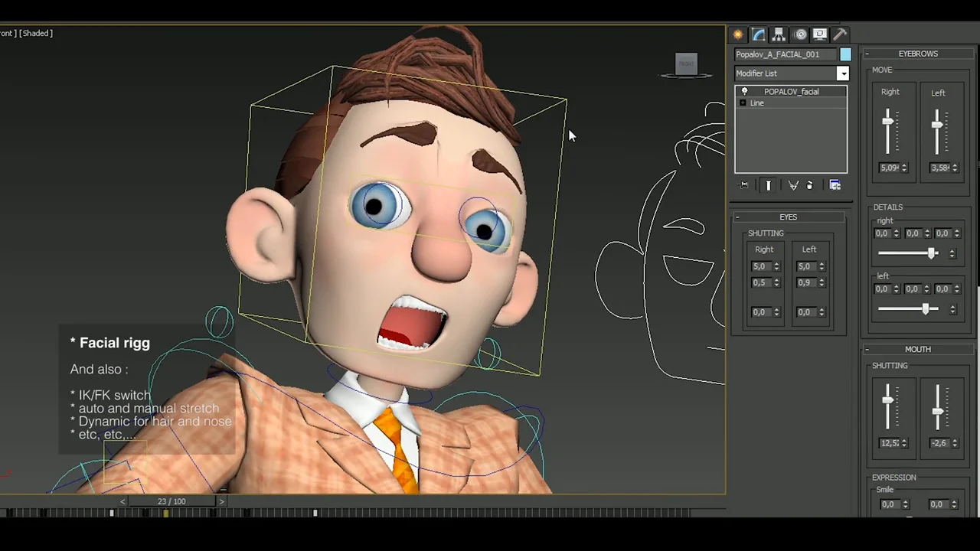
Task: Select POPALOV_facial in the modifier stack
Action: 792,92
